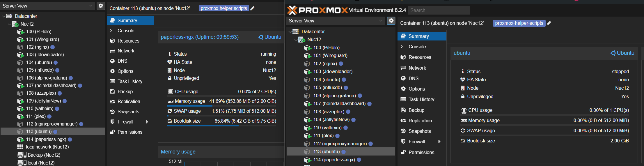
Task: Collapse Nuc12 node expander in right window
Action: (x=296, y=40)
